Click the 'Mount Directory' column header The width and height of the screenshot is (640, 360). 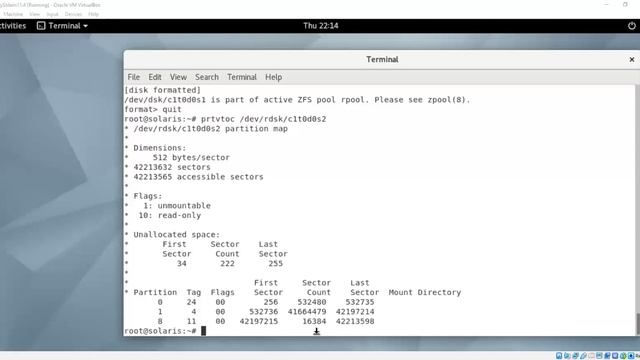(424, 293)
